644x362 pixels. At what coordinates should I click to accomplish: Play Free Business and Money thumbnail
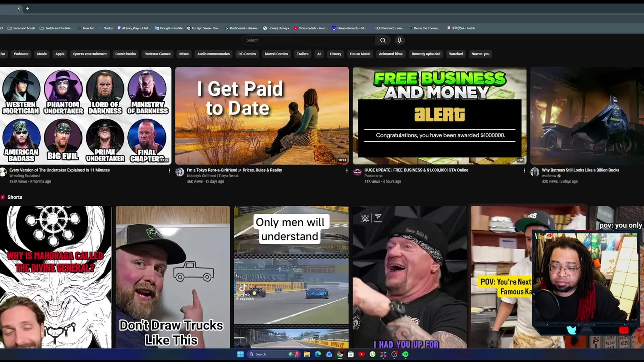point(439,116)
